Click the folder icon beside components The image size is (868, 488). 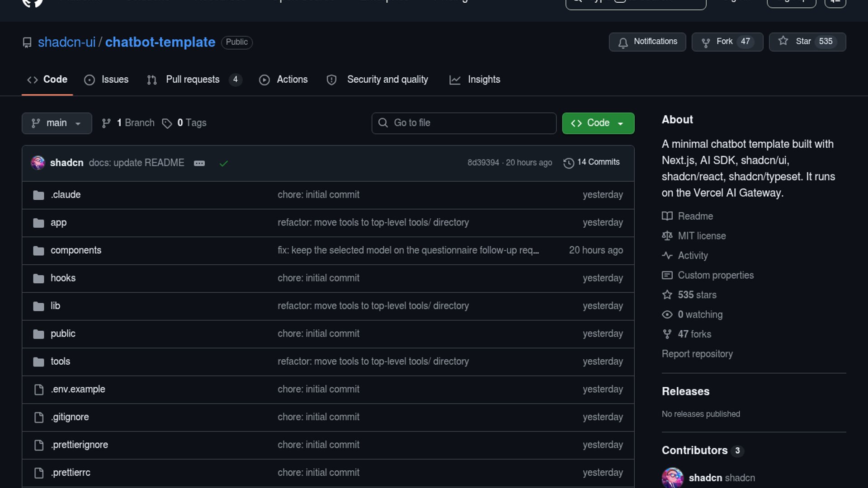click(x=39, y=251)
